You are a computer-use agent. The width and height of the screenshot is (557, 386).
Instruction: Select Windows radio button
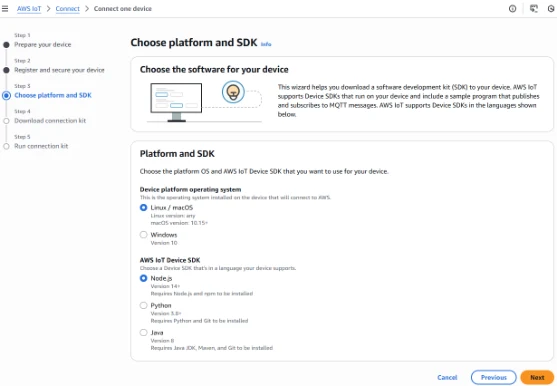tap(144, 235)
